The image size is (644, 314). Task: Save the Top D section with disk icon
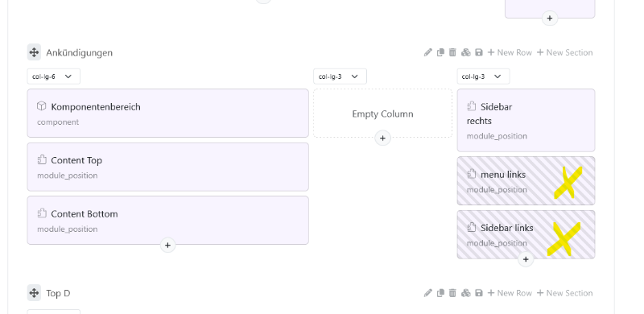[x=478, y=293]
